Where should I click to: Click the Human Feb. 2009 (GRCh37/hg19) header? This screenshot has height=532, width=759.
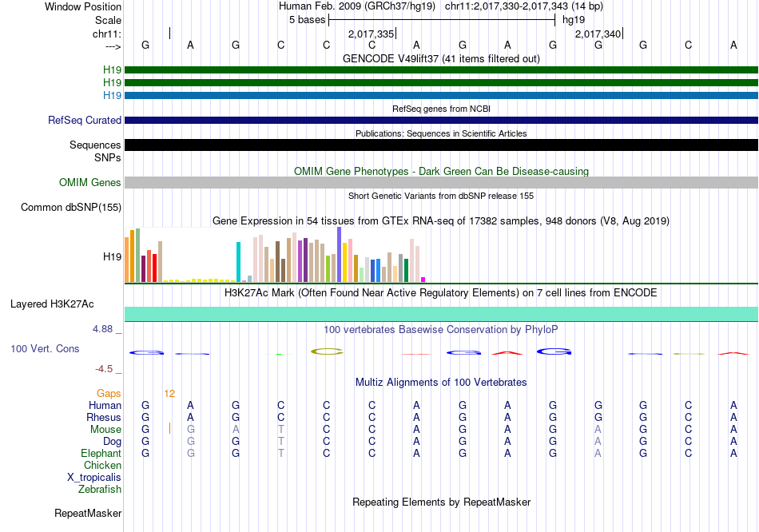(x=357, y=6)
